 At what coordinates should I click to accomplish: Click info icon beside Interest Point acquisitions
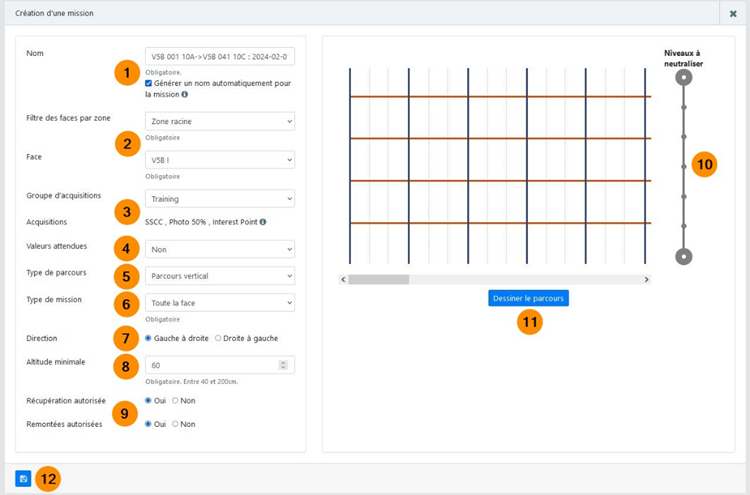(x=263, y=221)
